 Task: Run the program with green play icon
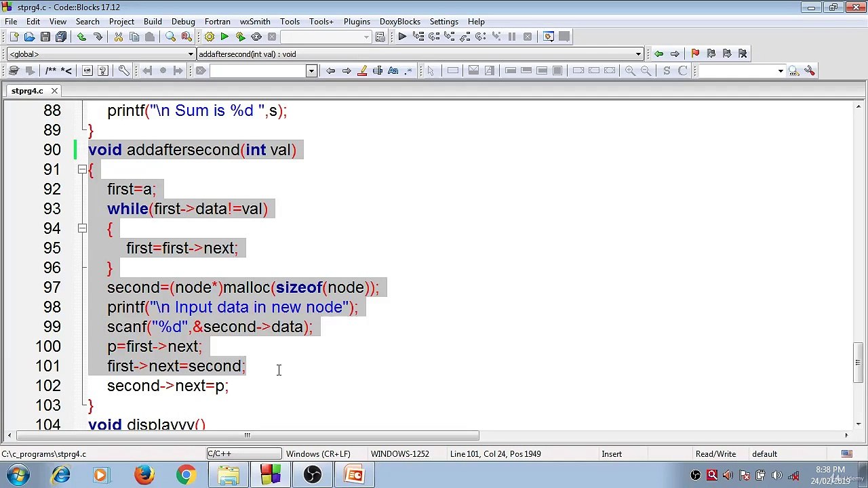point(224,37)
